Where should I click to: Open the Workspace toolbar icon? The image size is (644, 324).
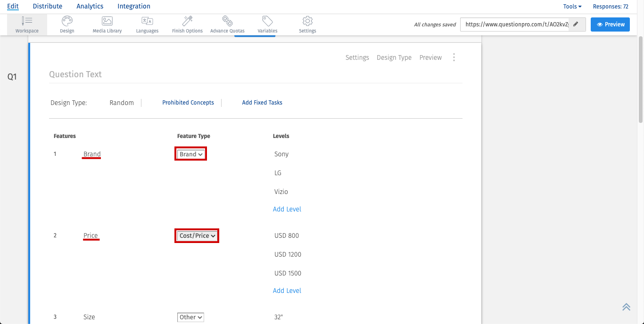tap(27, 25)
